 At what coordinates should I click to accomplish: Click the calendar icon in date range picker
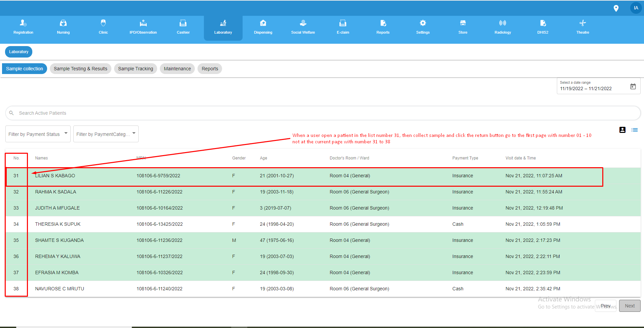(x=633, y=86)
